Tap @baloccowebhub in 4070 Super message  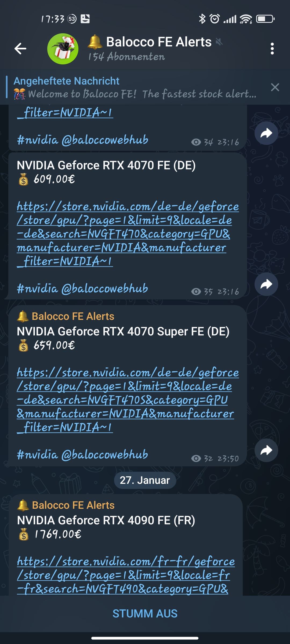point(105,455)
